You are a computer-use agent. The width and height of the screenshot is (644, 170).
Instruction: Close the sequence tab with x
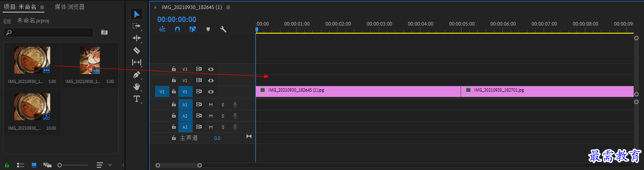[x=155, y=8]
